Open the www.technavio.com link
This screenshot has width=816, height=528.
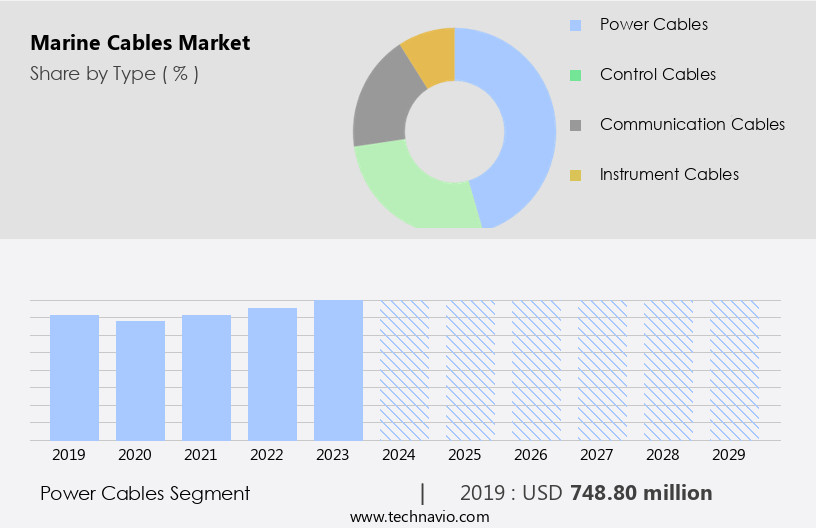tap(419, 516)
